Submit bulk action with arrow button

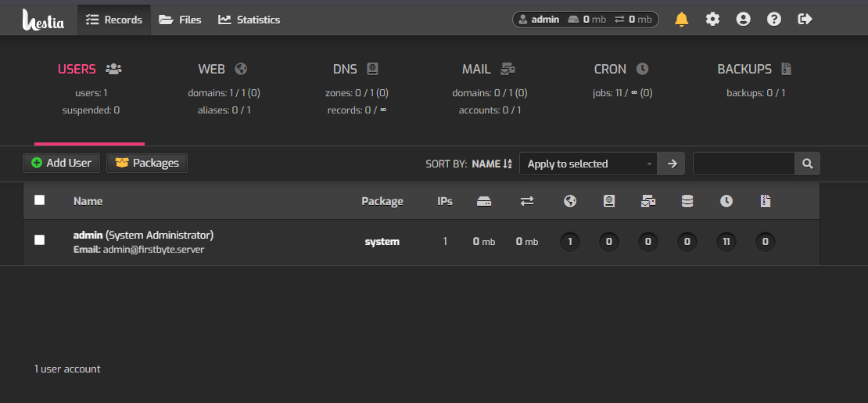click(x=671, y=164)
